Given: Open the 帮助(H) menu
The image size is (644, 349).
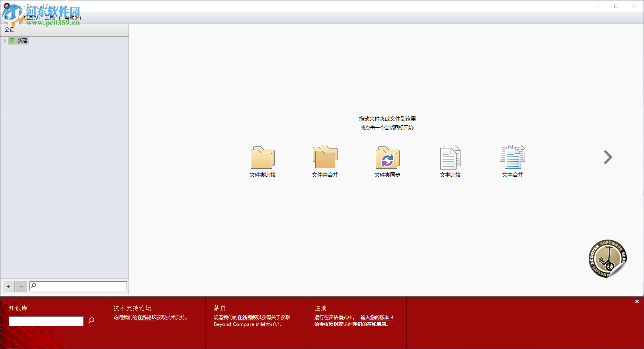Looking at the screenshot, I should click(x=73, y=18).
